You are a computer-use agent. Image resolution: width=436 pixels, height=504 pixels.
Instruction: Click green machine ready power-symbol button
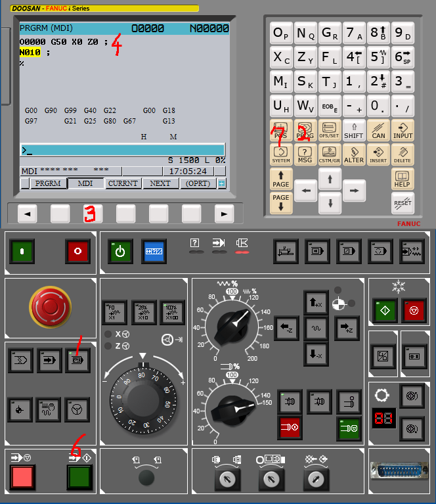point(120,252)
